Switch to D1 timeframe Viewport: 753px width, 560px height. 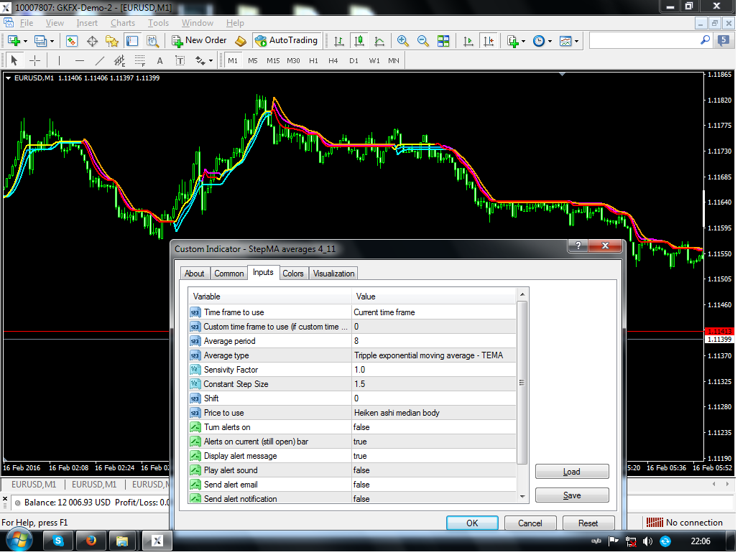pos(354,60)
